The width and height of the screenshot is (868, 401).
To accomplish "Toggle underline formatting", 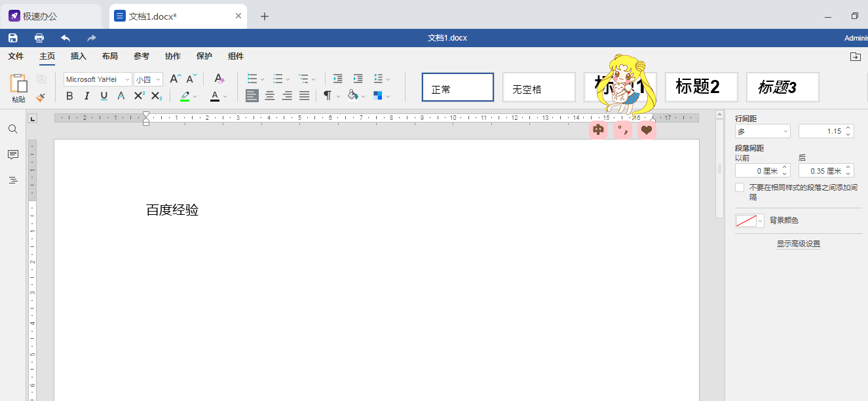I will [x=104, y=96].
